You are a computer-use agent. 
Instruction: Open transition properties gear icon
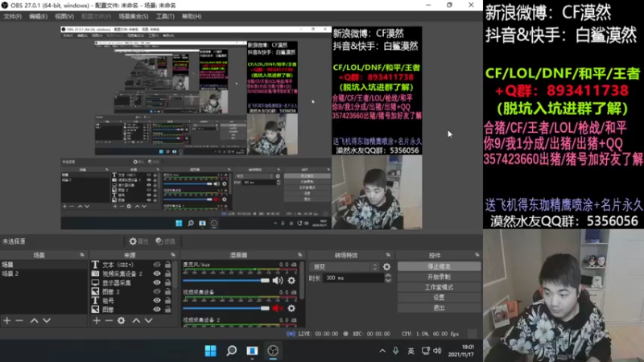(387, 267)
